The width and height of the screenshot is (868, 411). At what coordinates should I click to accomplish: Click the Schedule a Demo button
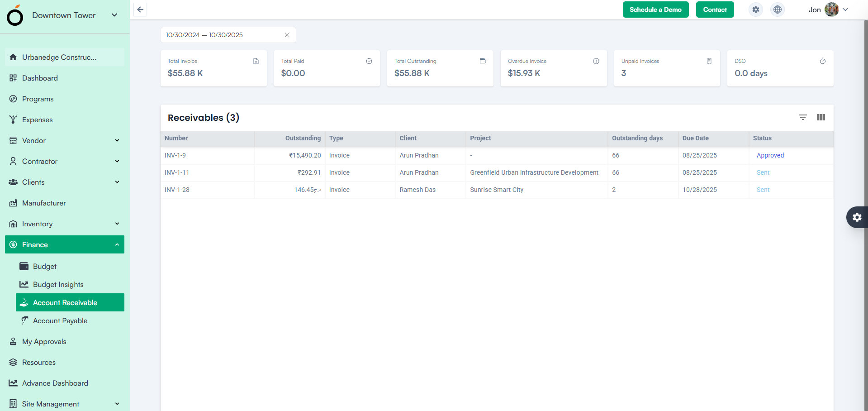tap(655, 10)
